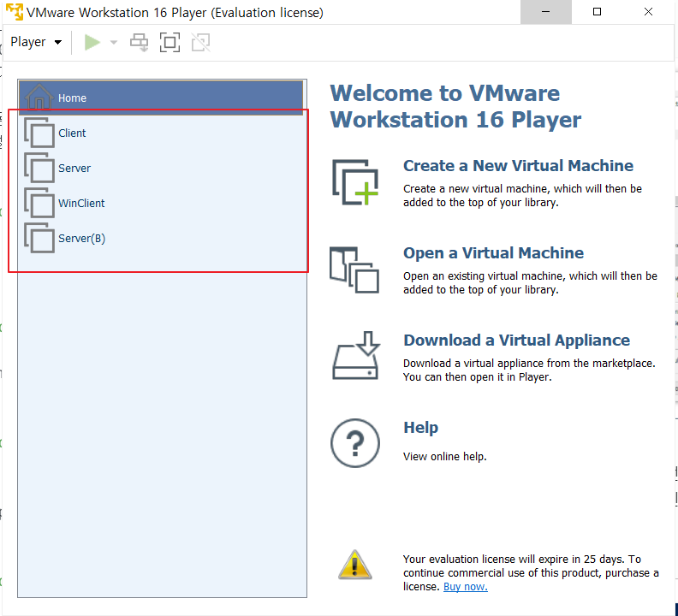Open the Help heading link
678x616 pixels.
pyautogui.click(x=420, y=428)
